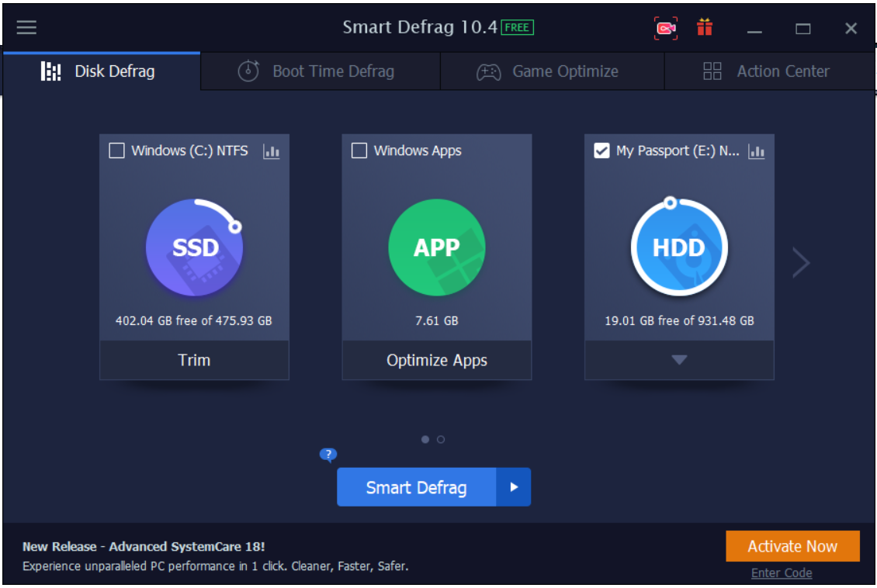877x588 pixels.
Task: Click the red screen recorder icon
Action: coord(665,29)
